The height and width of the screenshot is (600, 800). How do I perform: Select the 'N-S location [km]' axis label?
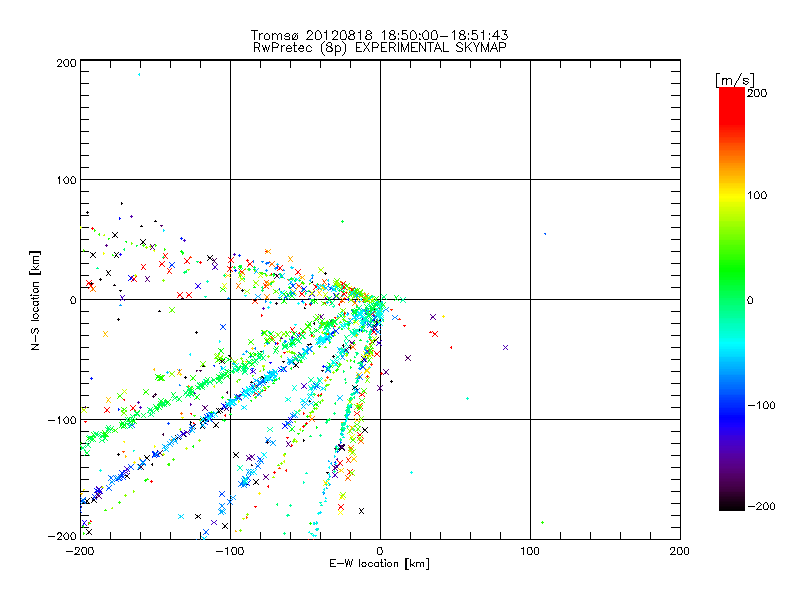coord(35,300)
